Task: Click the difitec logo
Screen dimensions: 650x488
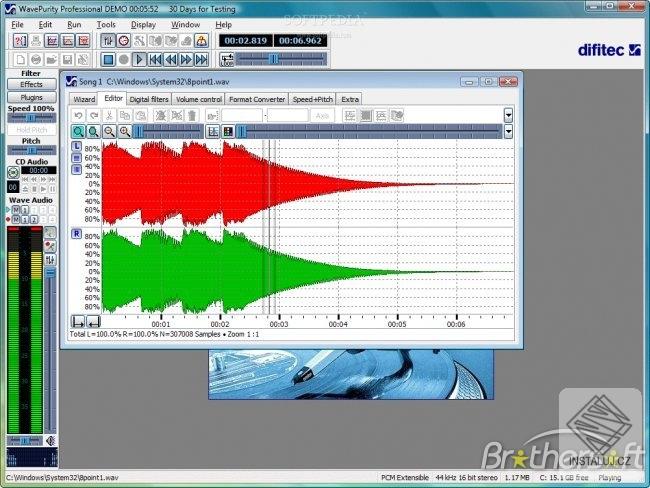Action: pyautogui.click(x=609, y=50)
